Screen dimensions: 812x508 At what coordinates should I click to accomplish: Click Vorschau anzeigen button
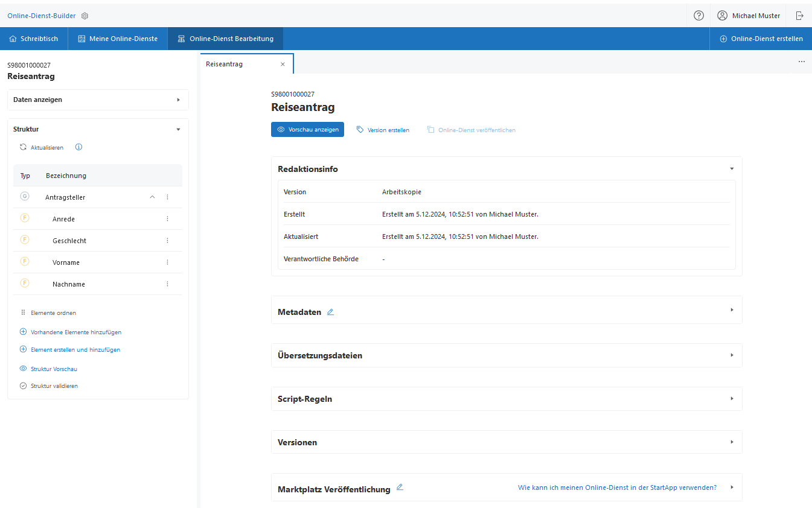pos(307,130)
